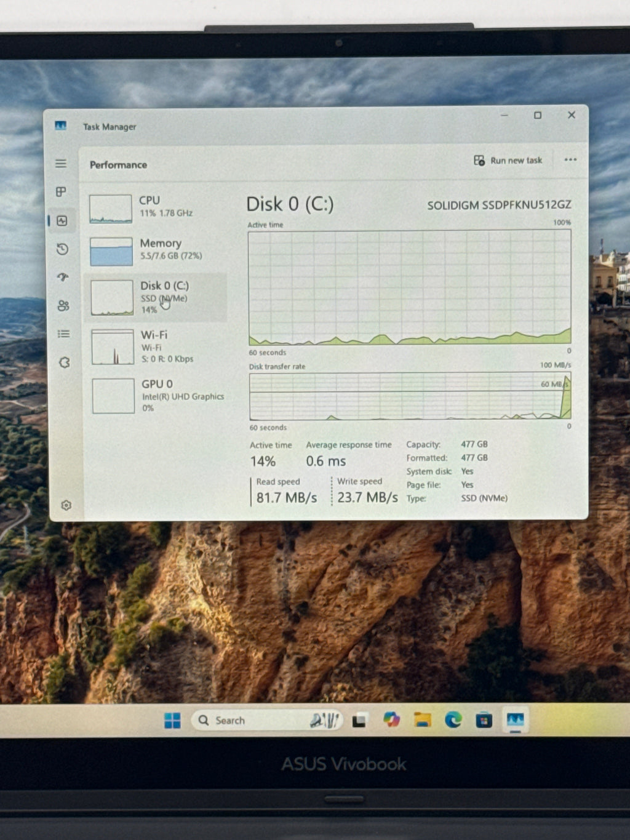Minimize the Task Manager window

pyautogui.click(x=504, y=115)
